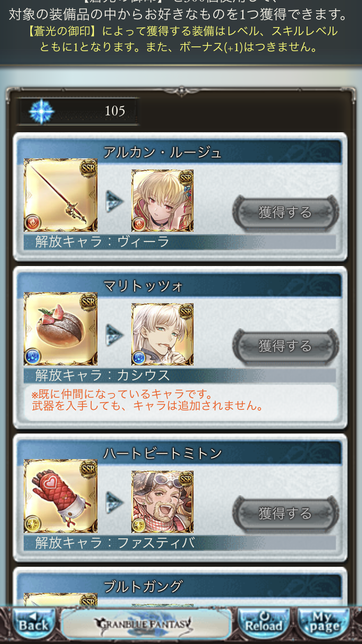
Task: Tap the ファスティバ character portrait
Action: pyautogui.click(x=162, y=502)
